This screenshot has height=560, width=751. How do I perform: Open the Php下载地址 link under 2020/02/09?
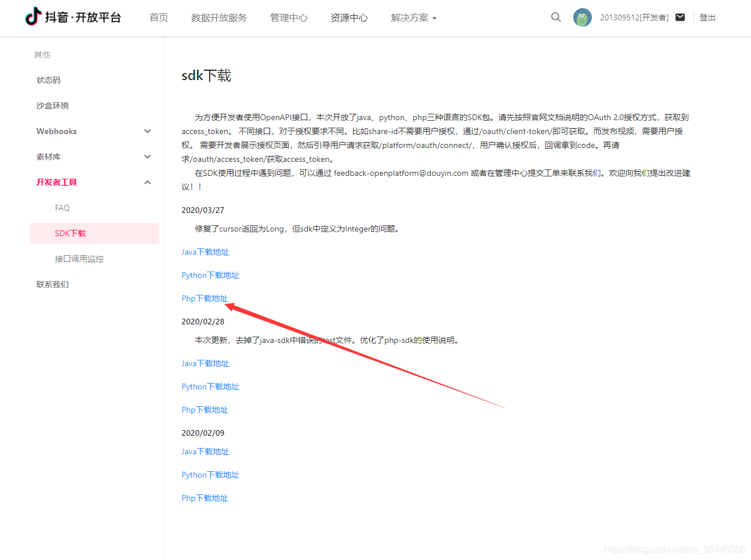pyautogui.click(x=204, y=497)
